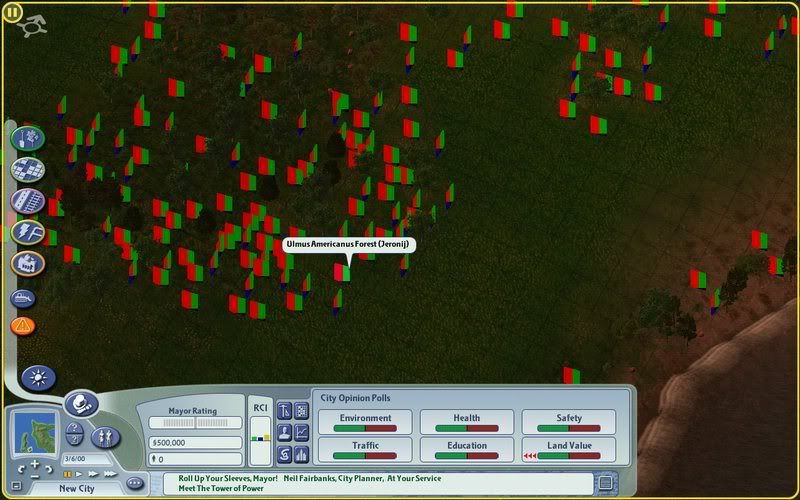Viewport: 800px width, 500px height.
Task: Click the Health poll meter bar
Action: 467,429
